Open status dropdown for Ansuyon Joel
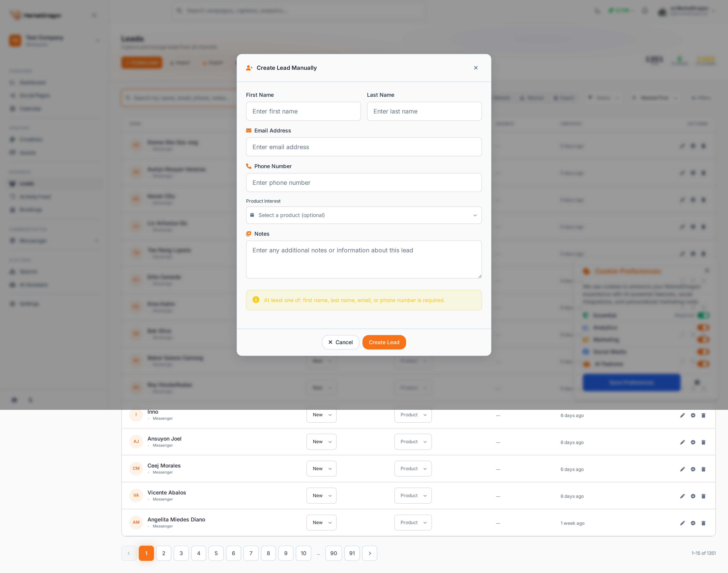Viewport: 728px width, 573px height. click(321, 442)
